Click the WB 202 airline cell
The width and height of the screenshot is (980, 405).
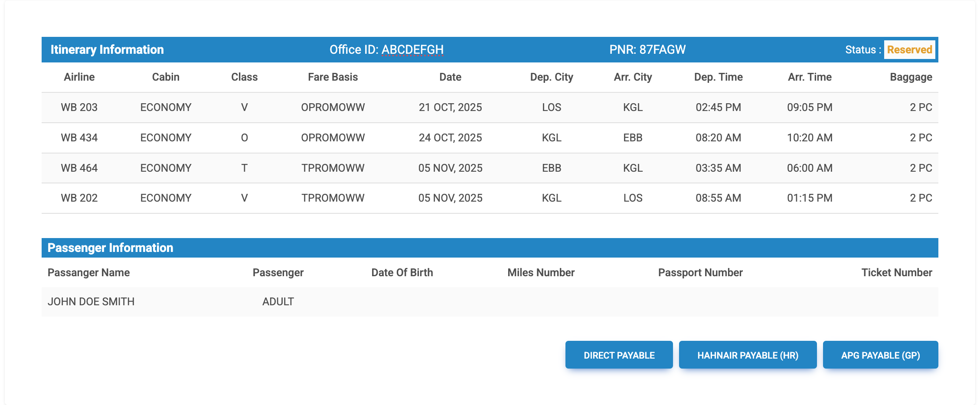tap(79, 198)
